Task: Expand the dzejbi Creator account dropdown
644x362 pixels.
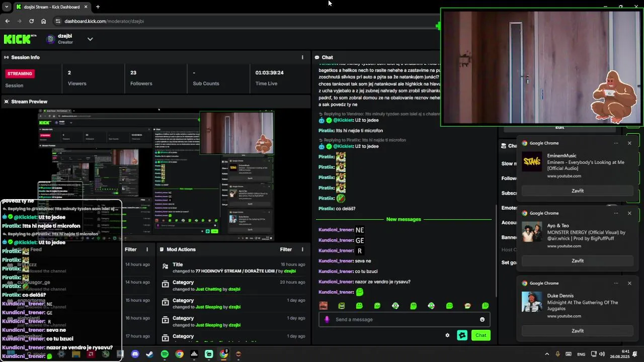Action: pyautogui.click(x=90, y=39)
